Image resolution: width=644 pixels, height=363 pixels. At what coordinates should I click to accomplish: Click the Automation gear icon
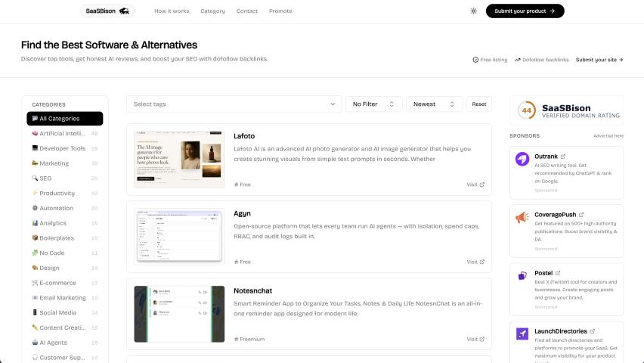point(35,208)
